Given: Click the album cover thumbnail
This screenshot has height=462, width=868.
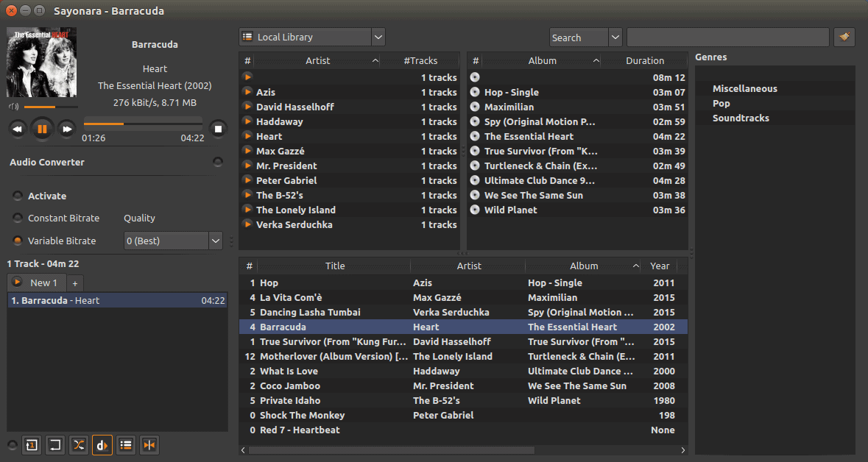Looking at the screenshot, I should pyautogui.click(x=41, y=63).
